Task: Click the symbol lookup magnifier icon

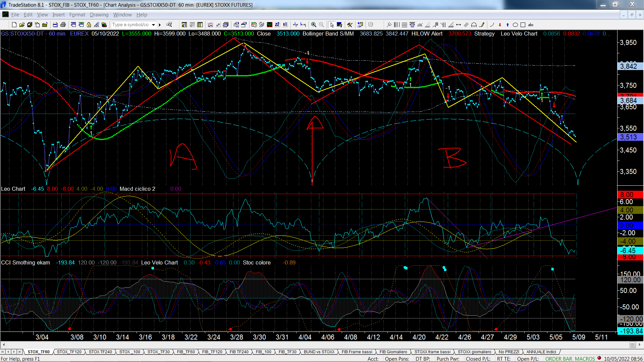Action: tap(169, 24)
